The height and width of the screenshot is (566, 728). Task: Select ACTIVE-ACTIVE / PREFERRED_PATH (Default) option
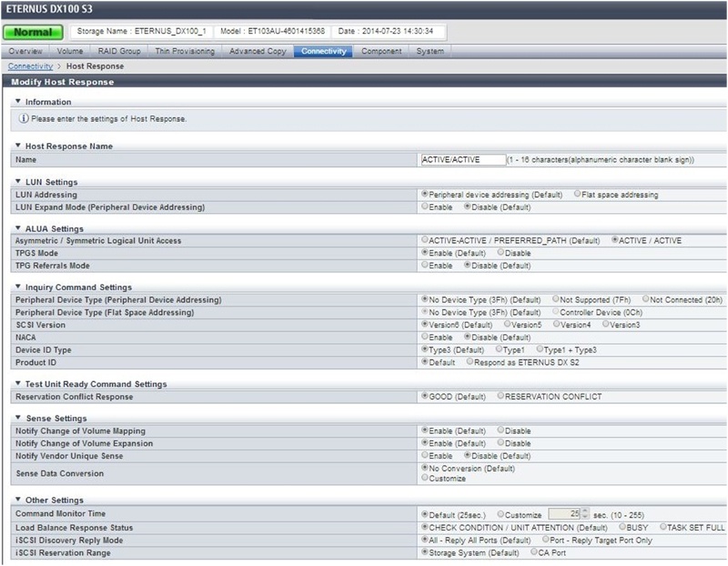click(424, 239)
